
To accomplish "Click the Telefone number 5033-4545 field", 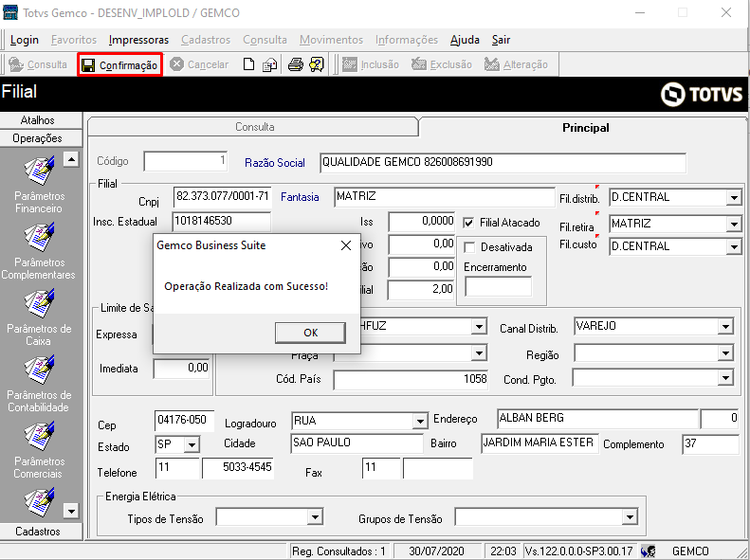I will click(x=238, y=468).
